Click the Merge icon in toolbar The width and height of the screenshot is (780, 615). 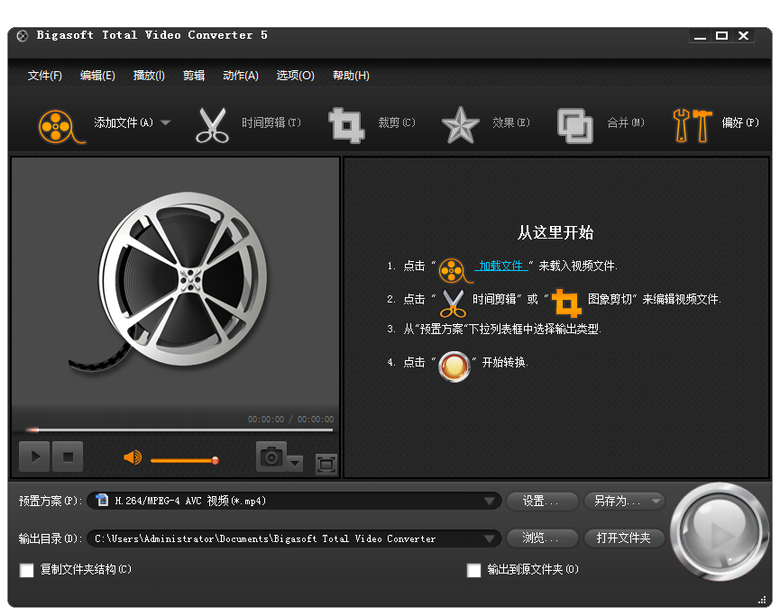click(x=575, y=125)
